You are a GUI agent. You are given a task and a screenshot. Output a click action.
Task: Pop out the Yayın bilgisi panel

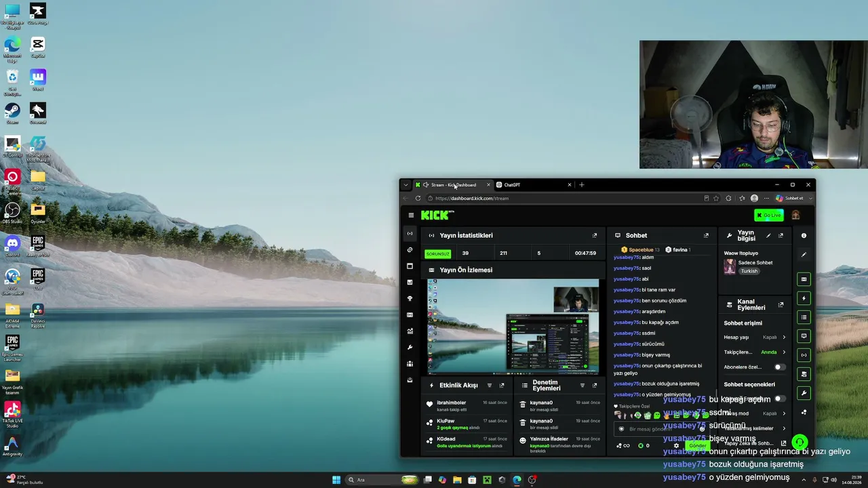tap(781, 236)
